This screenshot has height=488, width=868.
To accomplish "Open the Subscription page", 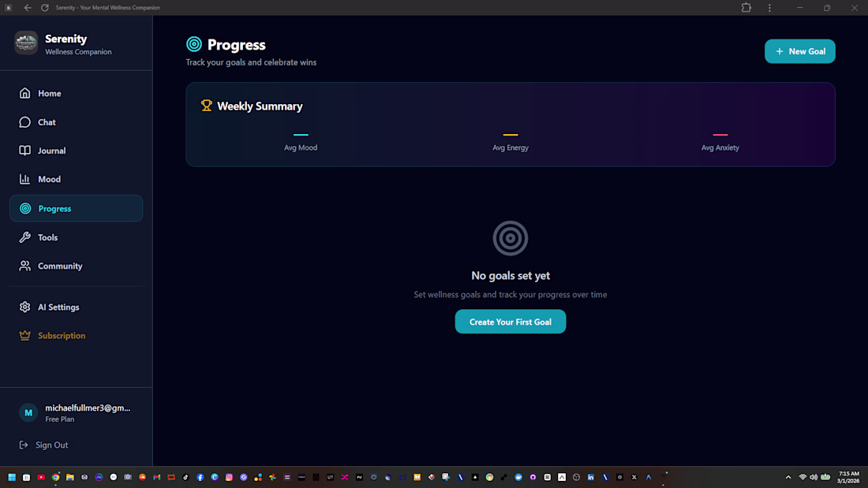I will (x=77, y=335).
